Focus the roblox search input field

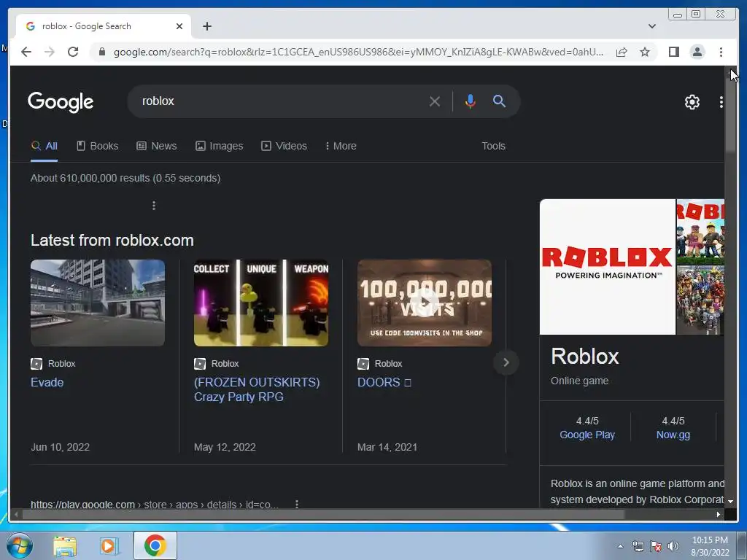(281, 101)
